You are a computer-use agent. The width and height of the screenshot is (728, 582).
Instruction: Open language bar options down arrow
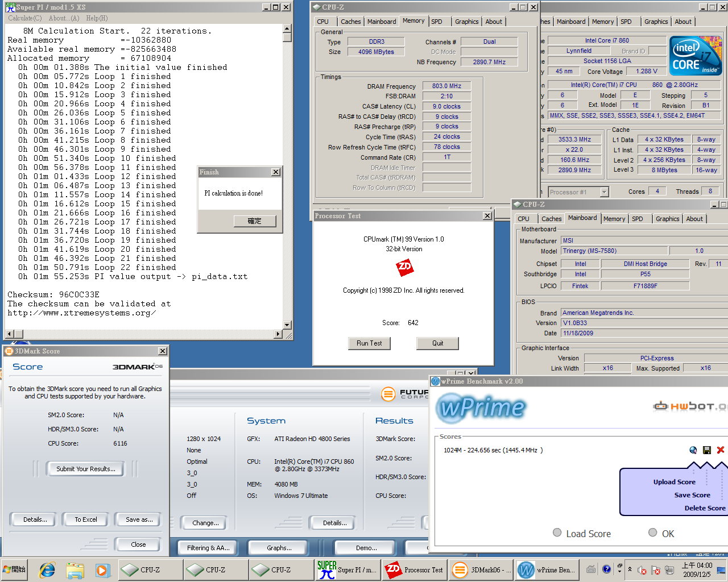pyautogui.click(x=619, y=571)
